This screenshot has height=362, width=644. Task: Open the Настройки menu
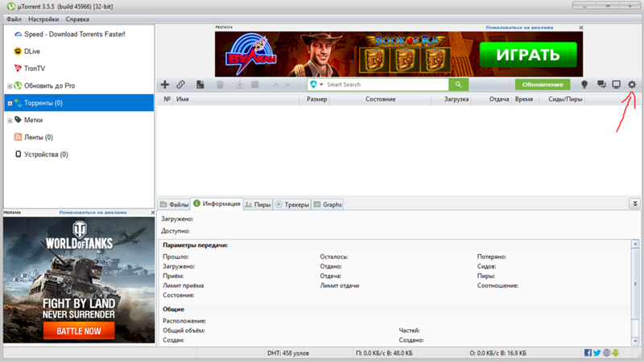[x=43, y=18]
